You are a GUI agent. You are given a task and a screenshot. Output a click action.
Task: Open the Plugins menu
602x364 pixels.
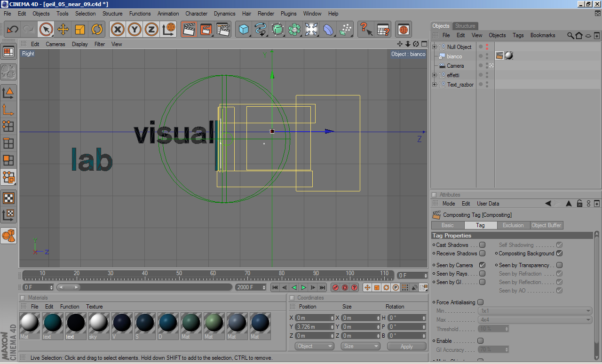tap(289, 14)
